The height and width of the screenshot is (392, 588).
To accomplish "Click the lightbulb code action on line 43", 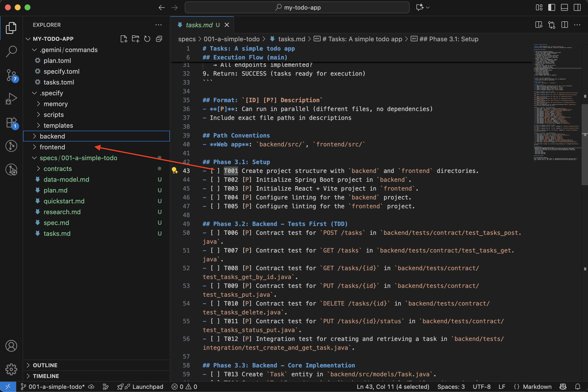I will click(174, 171).
